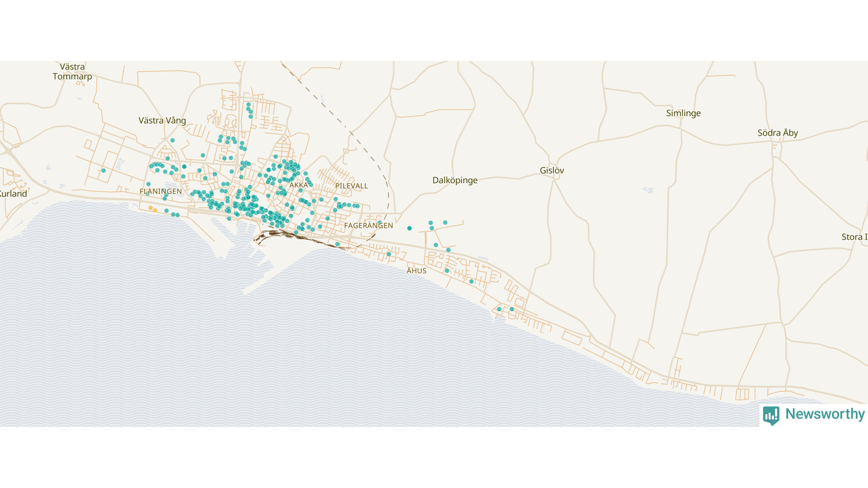Click the Simlinge village label
Image resolution: width=868 pixels, height=488 pixels.
(684, 113)
